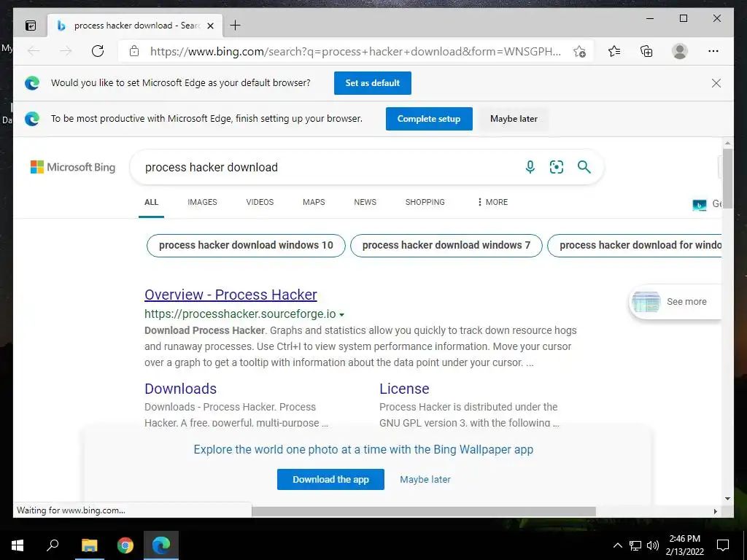Click the vertical scrollbar thumb
This screenshot has height=560, width=747.
pos(727,177)
